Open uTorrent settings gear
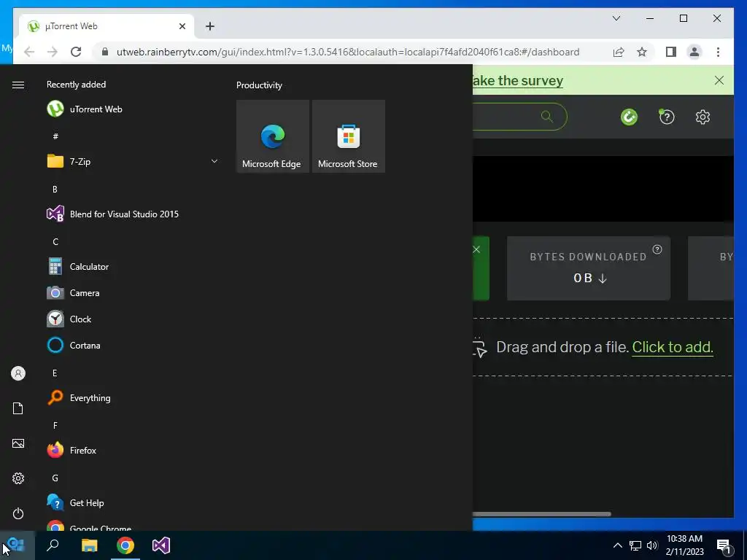747x560 pixels. click(x=703, y=117)
